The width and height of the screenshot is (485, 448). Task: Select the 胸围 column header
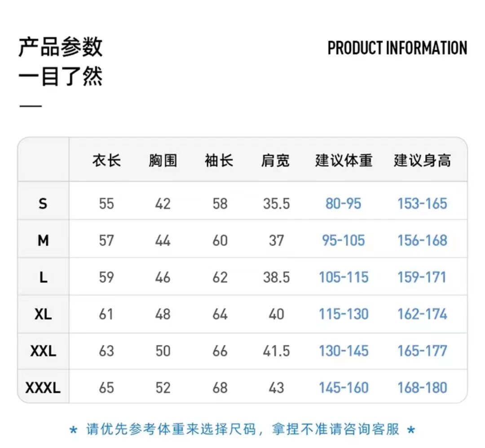pyautogui.click(x=163, y=160)
